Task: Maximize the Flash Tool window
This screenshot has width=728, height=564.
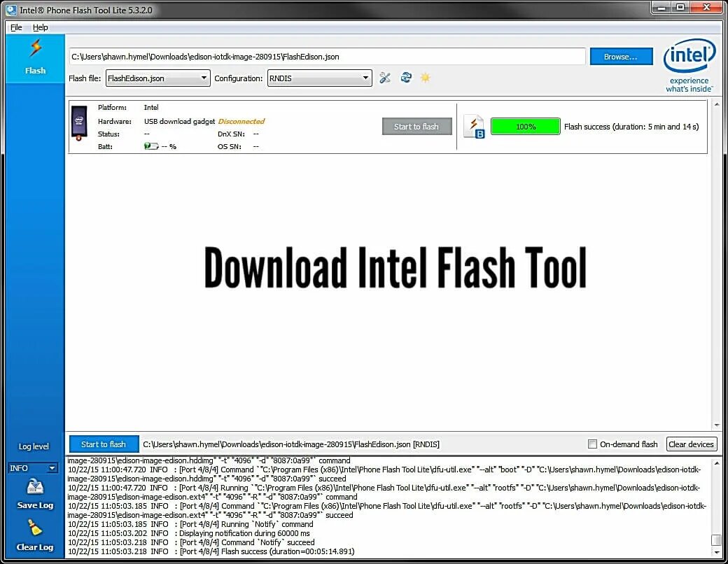Action: pos(680,7)
